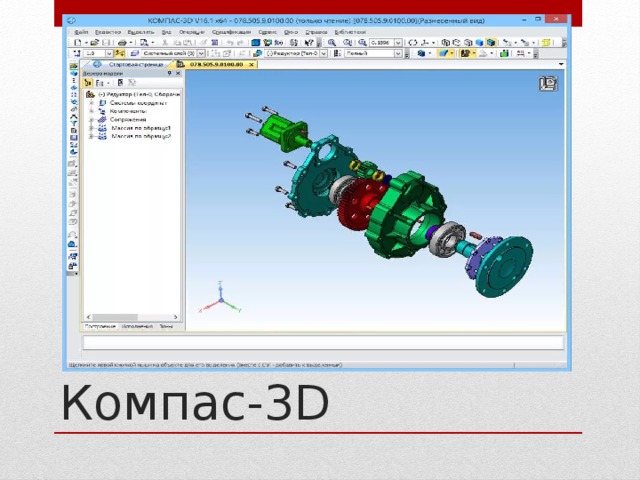
Task: Click the Save diskette icon
Action: pos(106,42)
